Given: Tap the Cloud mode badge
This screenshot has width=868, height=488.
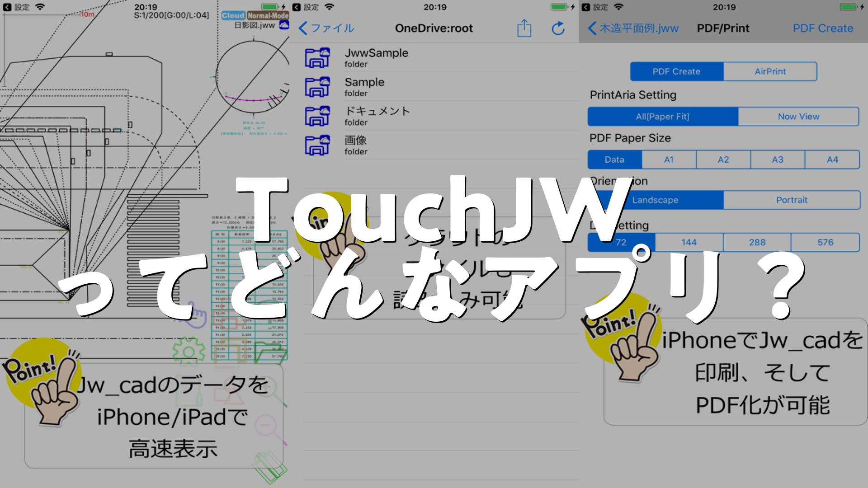Looking at the screenshot, I should [x=233, y=15].
